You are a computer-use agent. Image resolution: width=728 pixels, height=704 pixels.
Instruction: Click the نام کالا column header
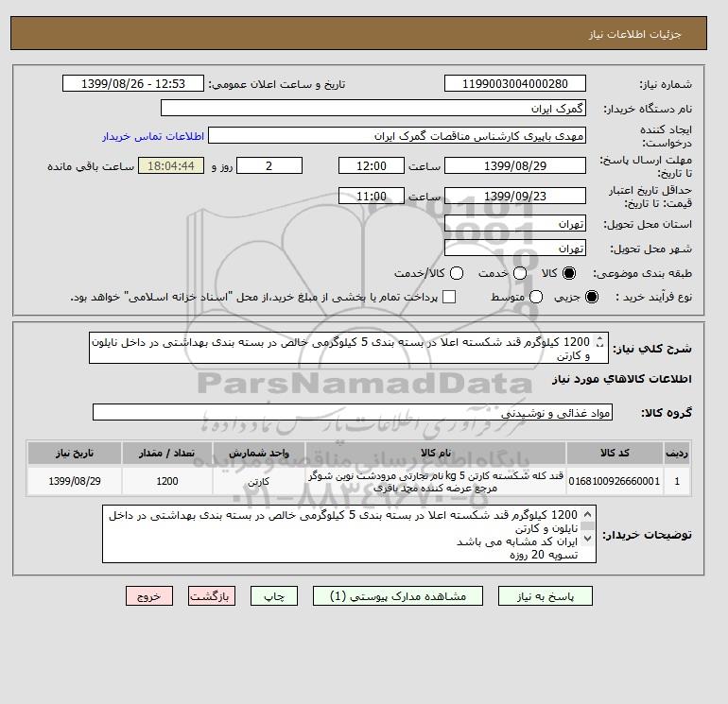(x=436, y=454)
